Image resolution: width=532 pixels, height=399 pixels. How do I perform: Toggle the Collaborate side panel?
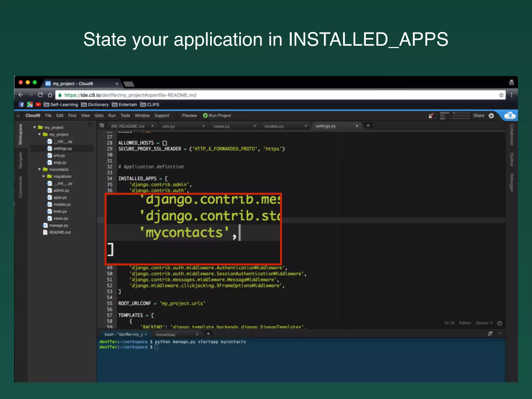point(511,135)
